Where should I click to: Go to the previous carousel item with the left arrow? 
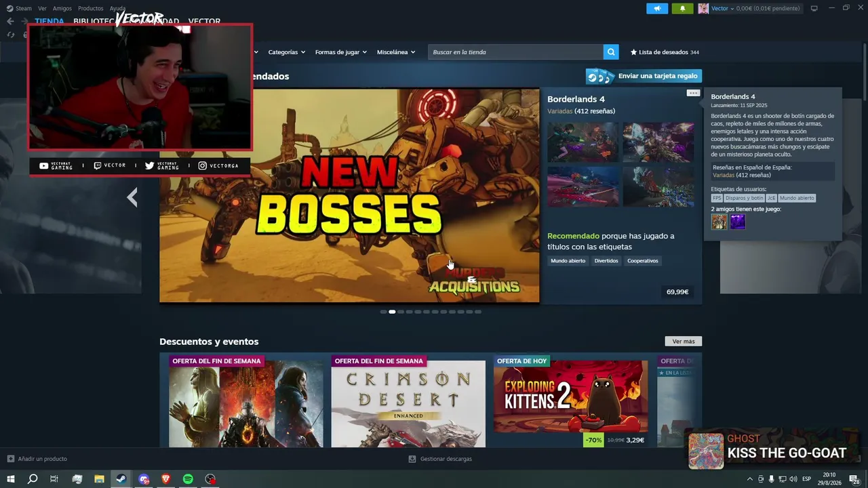click(132, 197)
